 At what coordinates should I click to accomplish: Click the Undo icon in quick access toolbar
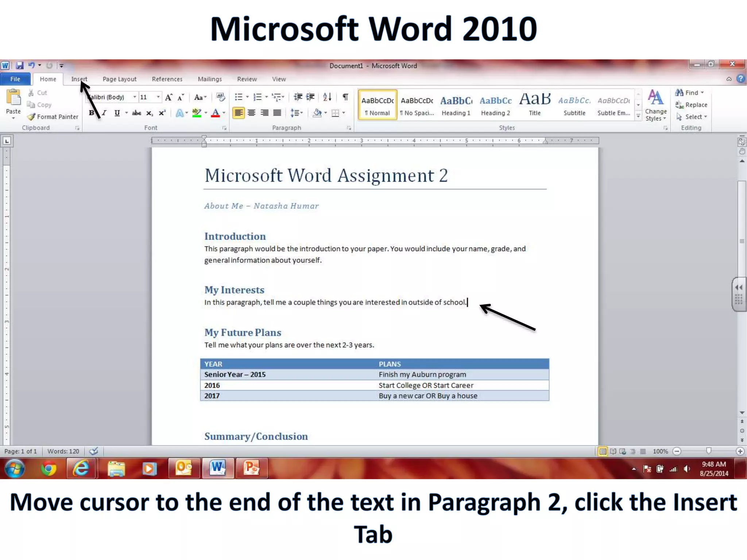(31, 65)
